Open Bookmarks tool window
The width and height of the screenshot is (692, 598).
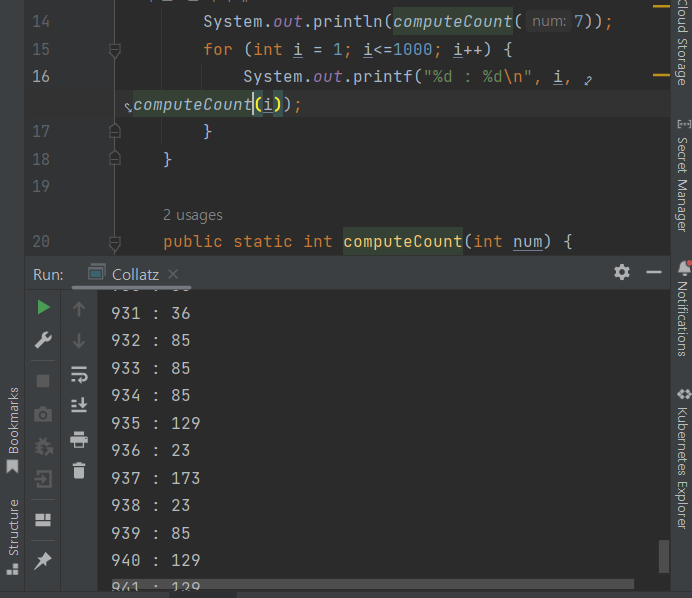pos(13,430)
